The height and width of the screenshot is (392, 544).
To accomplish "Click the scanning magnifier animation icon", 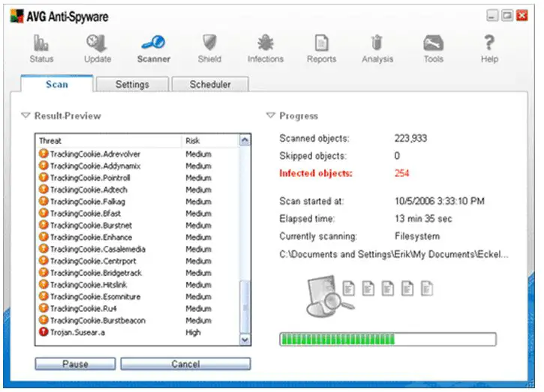I will coord(329,296).
